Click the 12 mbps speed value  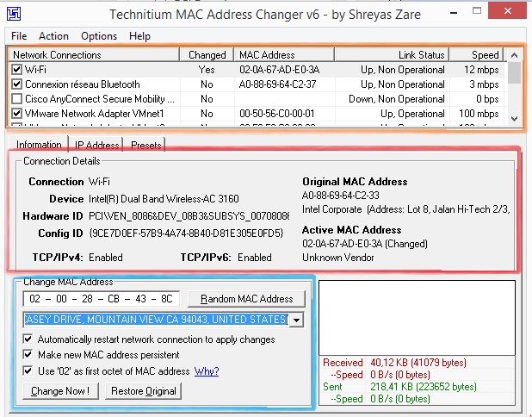(481, 70)
